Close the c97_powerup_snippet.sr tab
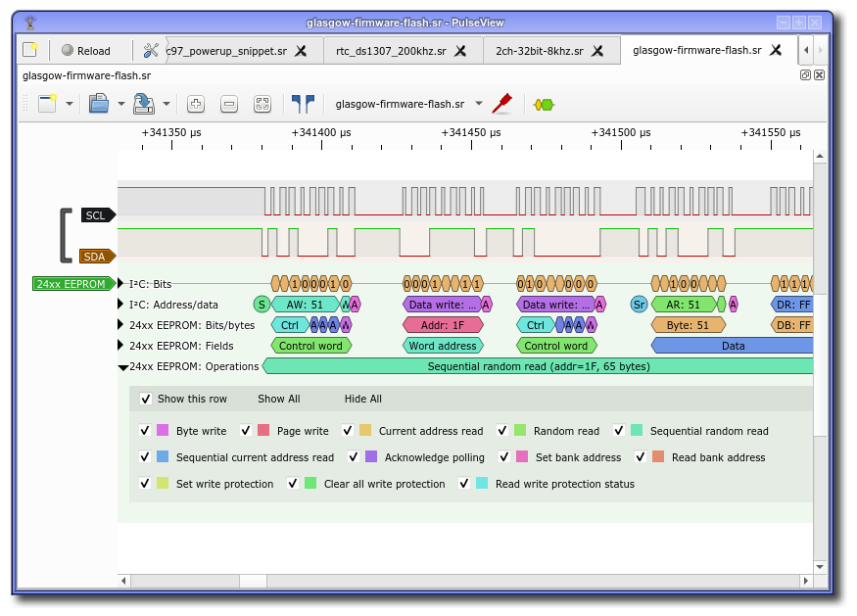857x616 pixels. click(x=301, y=51)
